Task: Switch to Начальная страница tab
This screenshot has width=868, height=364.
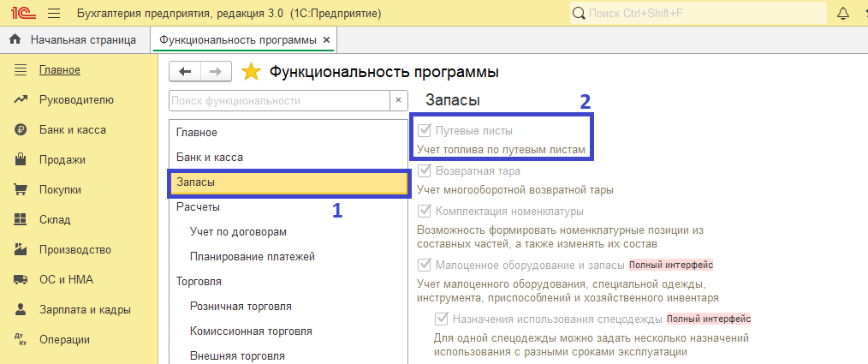Action: click(x=75, y=40)
